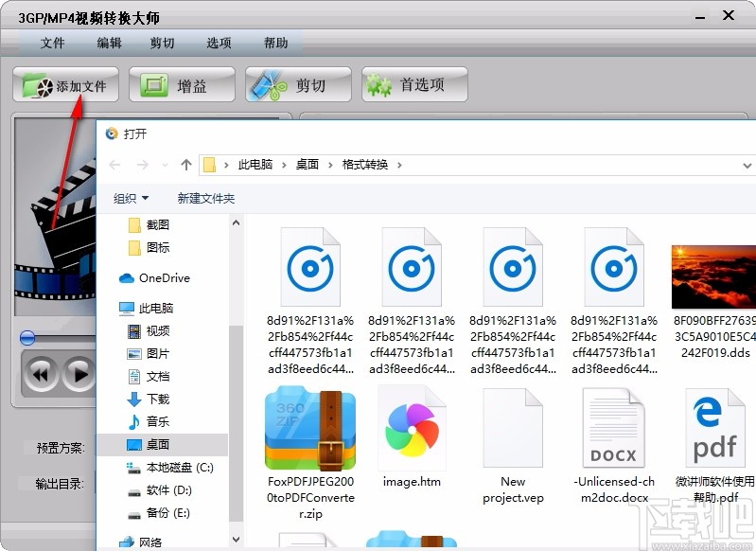Expand chevron after 此电脑 in breadcrumb
The height and width of the screenshot is (551, 756).
(284, 166)
